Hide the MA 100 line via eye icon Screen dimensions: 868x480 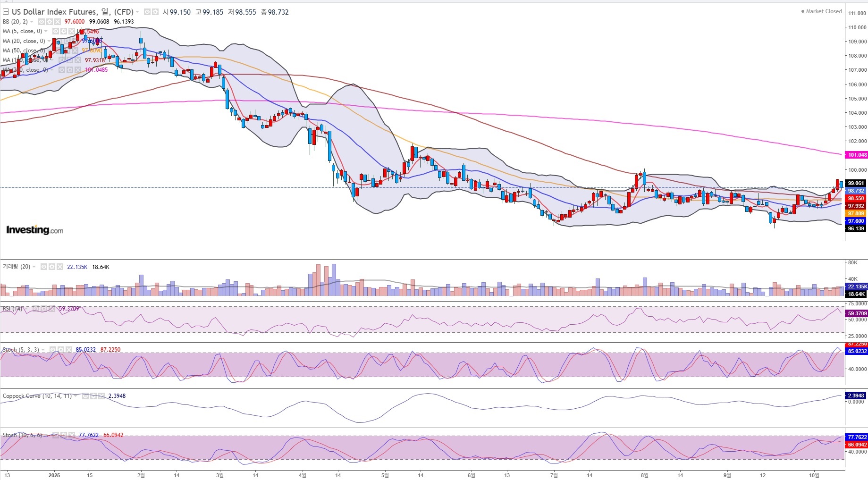(x=61, y=60)
